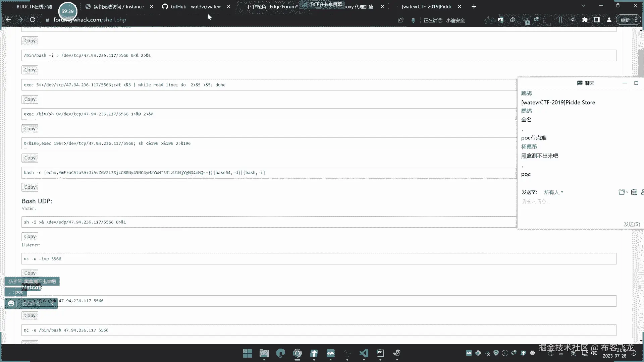
Task: Click the share page icon in address bar
Action: pos(400,20)
